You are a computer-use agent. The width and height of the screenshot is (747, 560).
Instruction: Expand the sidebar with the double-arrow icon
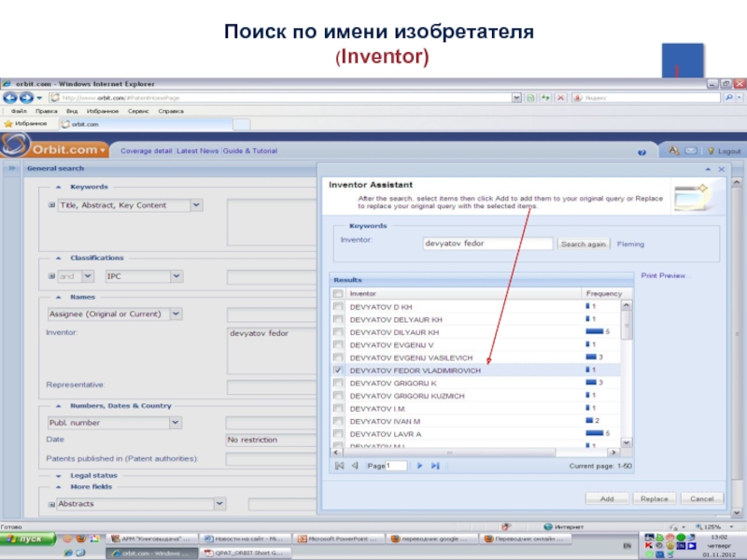(12, 168)
